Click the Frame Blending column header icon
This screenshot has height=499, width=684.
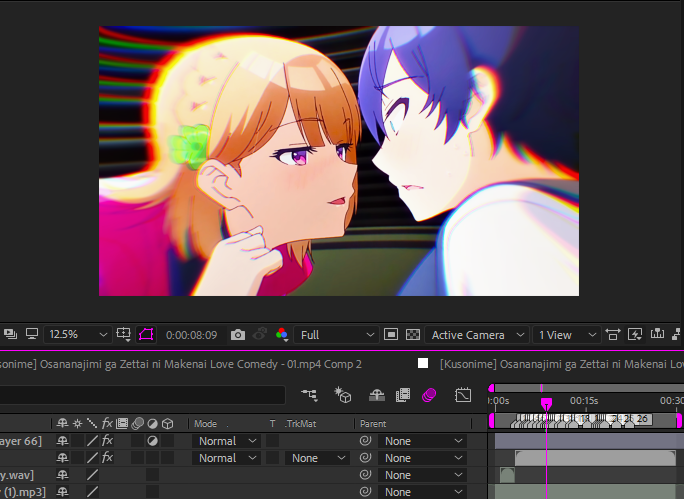pyautogui.click(x=122, y=423)
